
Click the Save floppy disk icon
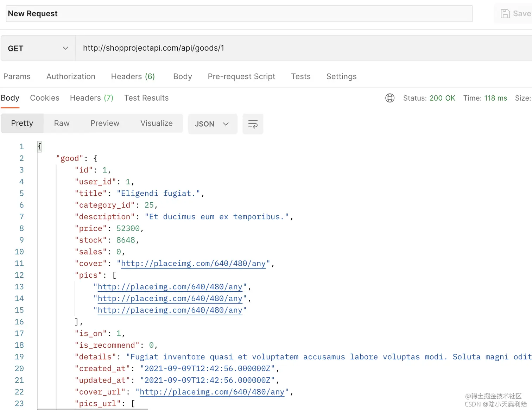click(x=505, y=14)
